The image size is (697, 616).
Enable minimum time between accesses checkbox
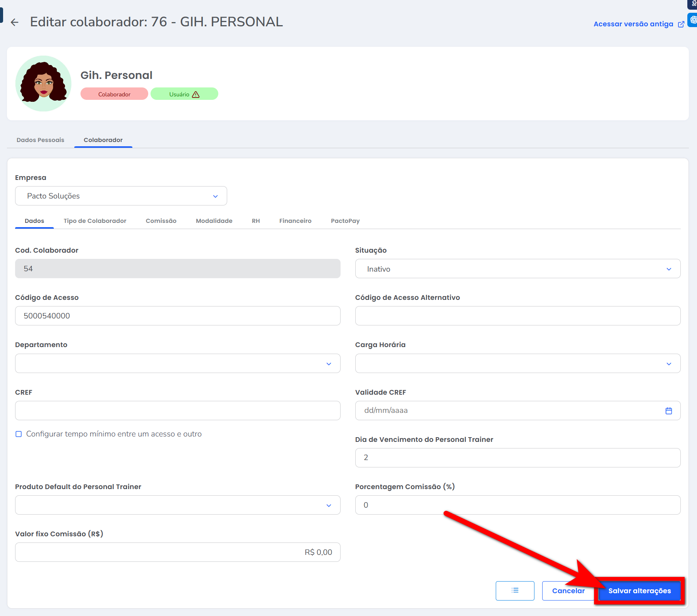pos(19,434)
